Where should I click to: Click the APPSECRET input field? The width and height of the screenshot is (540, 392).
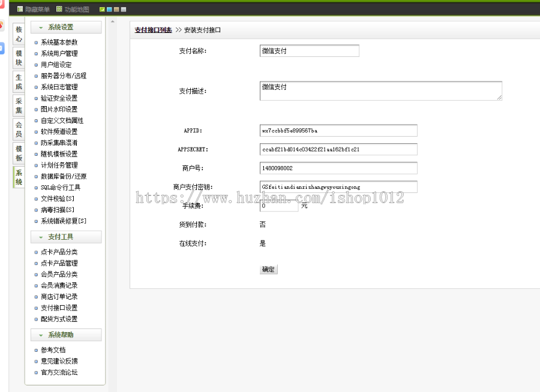coord(338,149)
